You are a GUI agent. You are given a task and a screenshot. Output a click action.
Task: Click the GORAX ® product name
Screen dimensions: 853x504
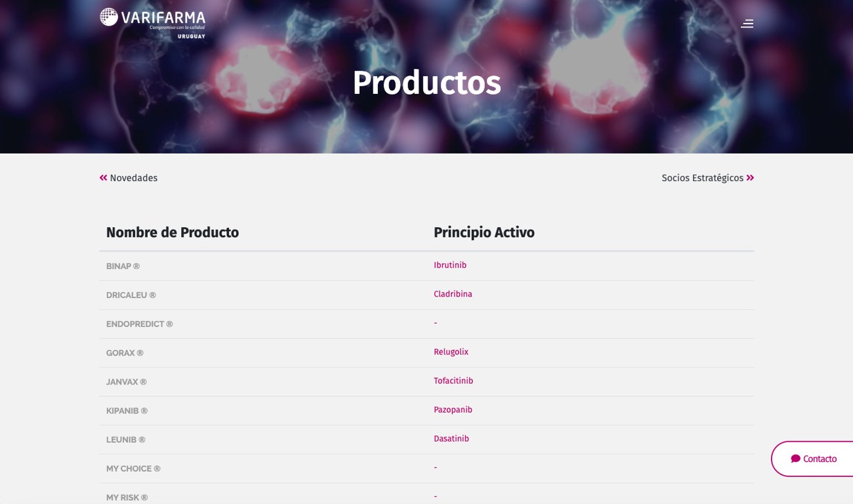(125, 353)
